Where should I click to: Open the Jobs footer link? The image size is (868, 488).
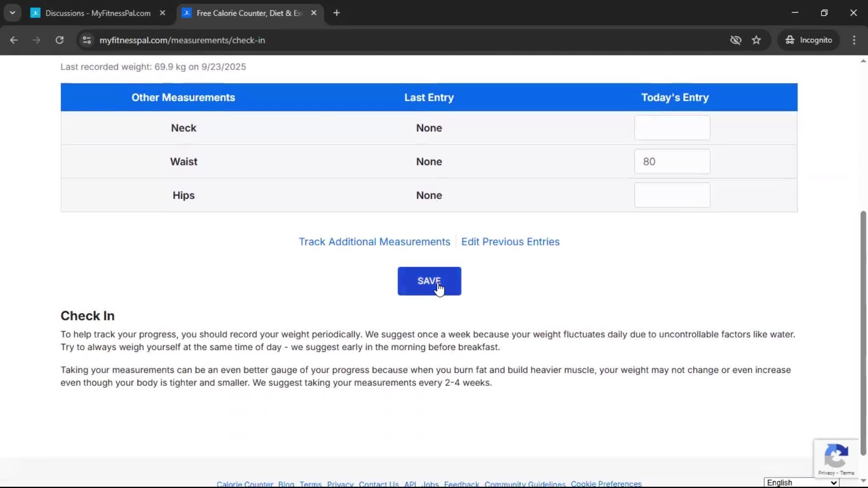click(x=430, y=484)
